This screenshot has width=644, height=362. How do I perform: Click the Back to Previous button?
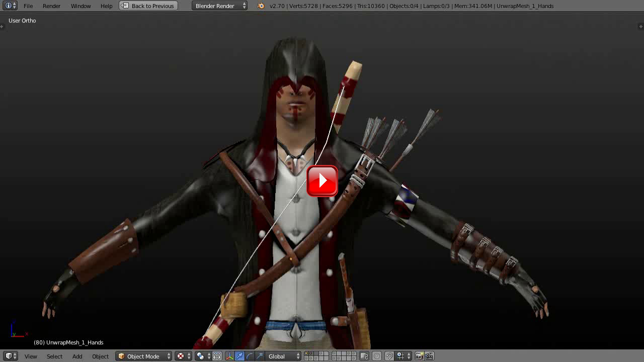click(148, 6)
